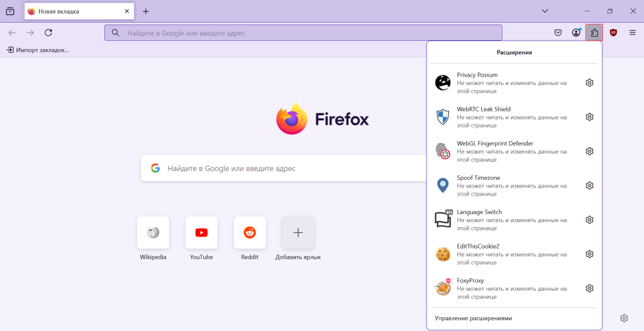Click the Privacy Possum icon

tap(443, 82)
